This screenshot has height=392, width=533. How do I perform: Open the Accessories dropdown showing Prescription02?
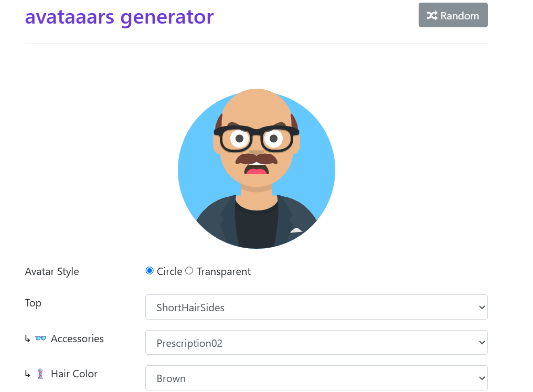316,343
